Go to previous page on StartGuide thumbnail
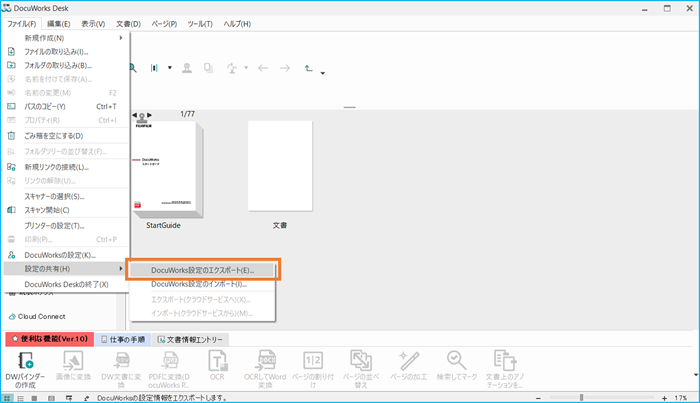Screen dimensions: 700x403 coord(134,115)
